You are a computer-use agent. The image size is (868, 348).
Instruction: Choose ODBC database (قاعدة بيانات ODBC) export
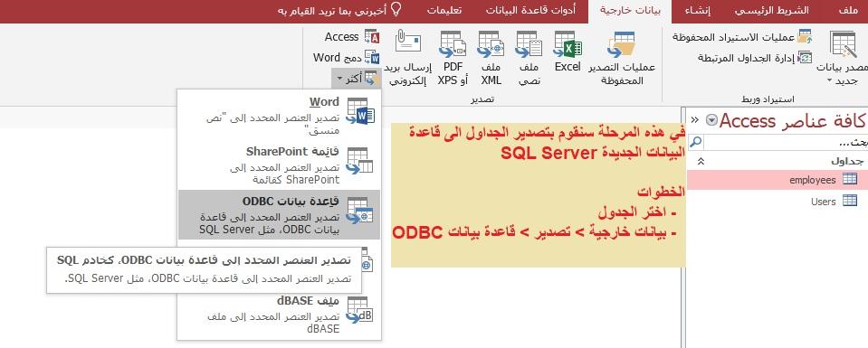pyautogui.click(x=279, y=214)
